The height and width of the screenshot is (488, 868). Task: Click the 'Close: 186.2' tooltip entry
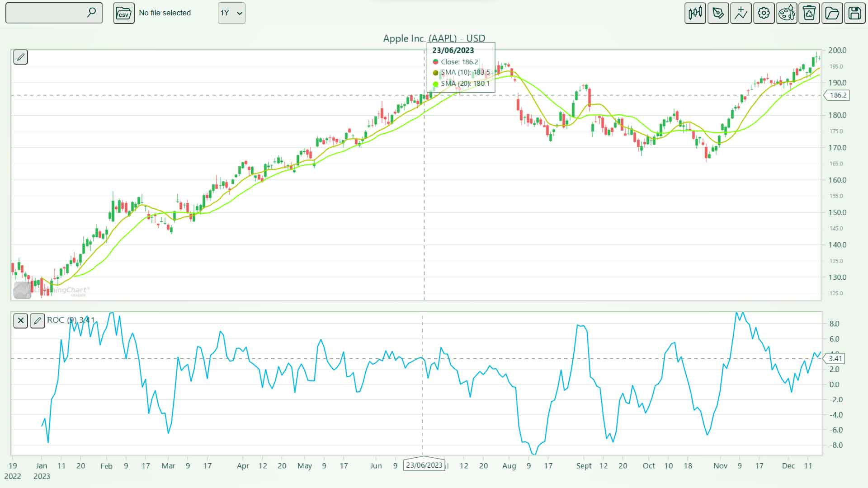455,62
